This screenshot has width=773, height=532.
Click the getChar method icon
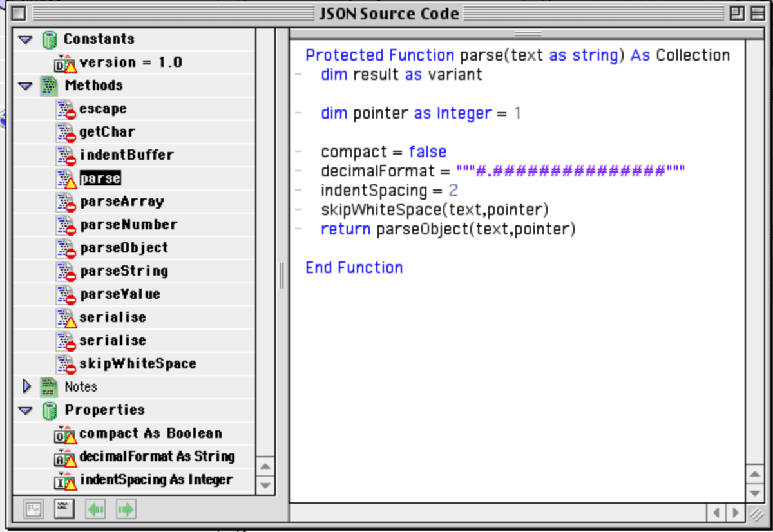point(66,132)
